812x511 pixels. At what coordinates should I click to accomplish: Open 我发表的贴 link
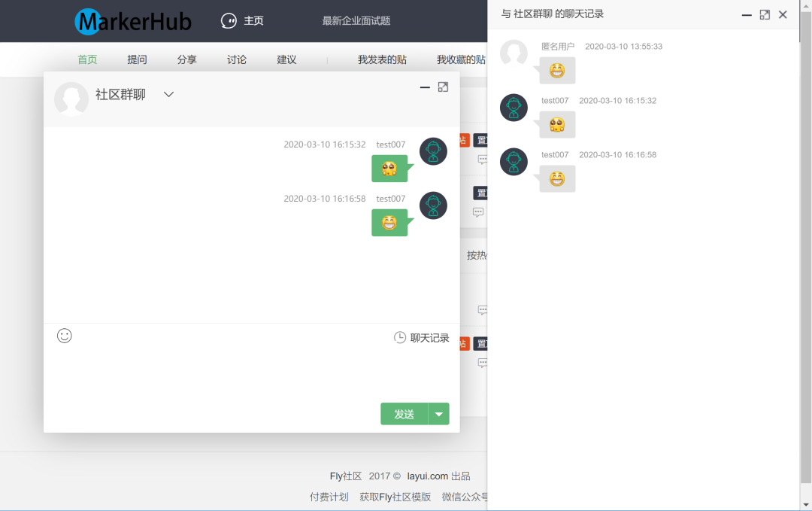click(382, 59)
